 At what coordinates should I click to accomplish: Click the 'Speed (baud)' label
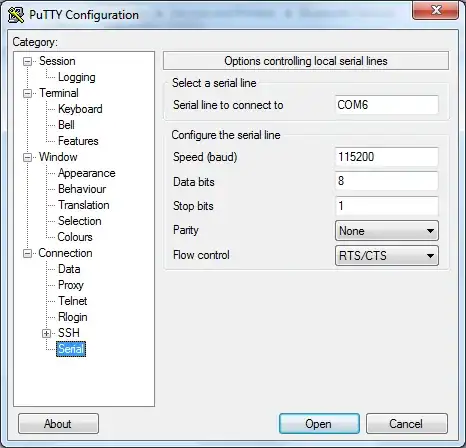[x=205, y=157]
